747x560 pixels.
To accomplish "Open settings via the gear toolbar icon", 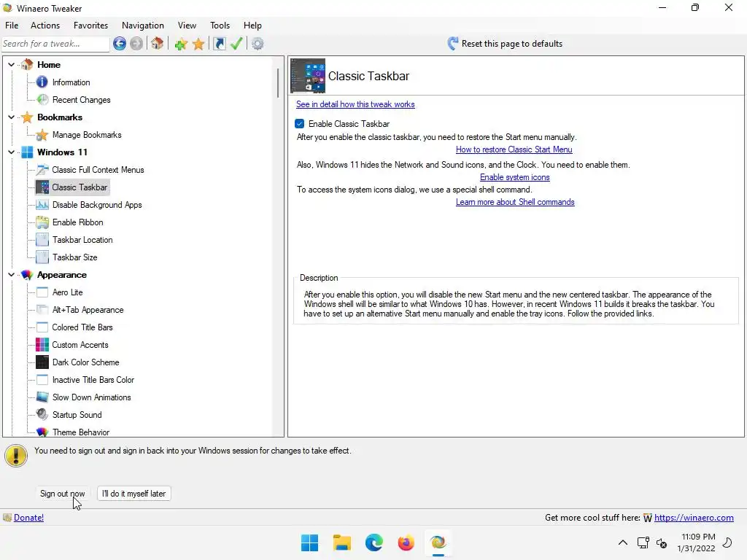I will coord(258,44).
